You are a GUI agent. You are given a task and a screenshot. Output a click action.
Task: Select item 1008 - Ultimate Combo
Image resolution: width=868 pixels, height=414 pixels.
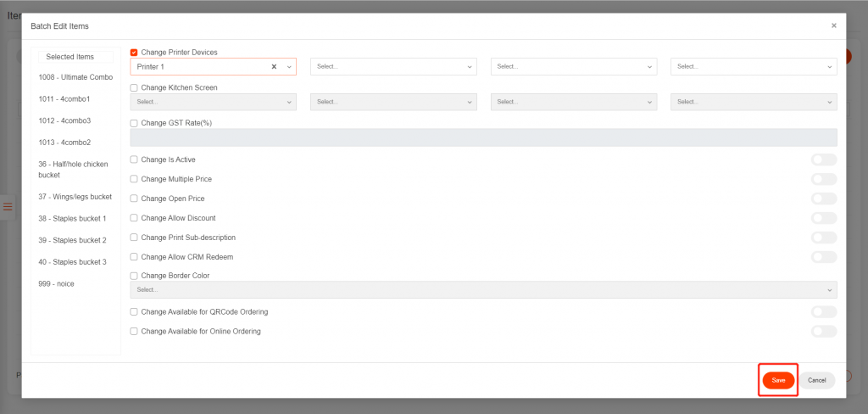[x=75, y=77]
